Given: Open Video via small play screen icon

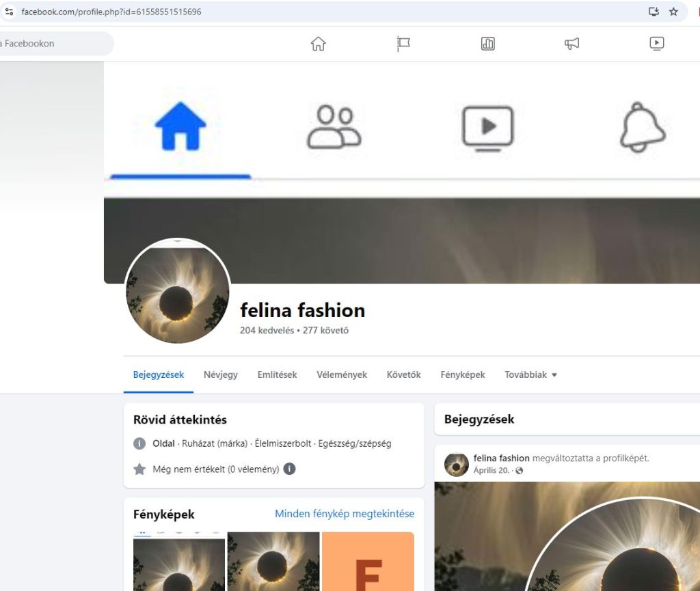Looking at the screenshot, I should point(657,44).
